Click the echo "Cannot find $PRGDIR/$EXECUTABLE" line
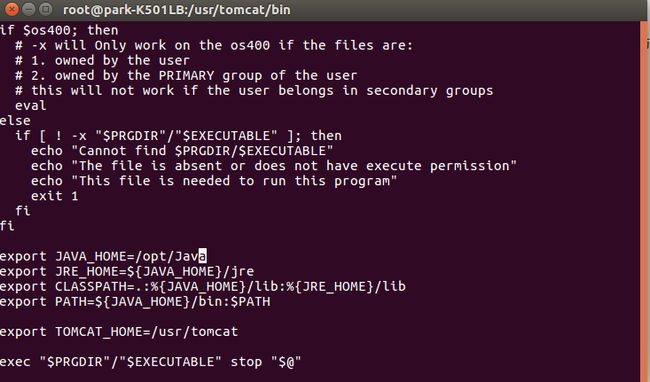650x382 pixels. (182, 150)
